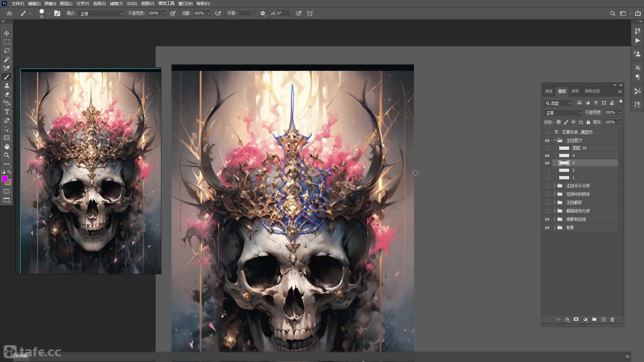
Task: Hide the 观察和总结 group
Action: tap(547, 219)
